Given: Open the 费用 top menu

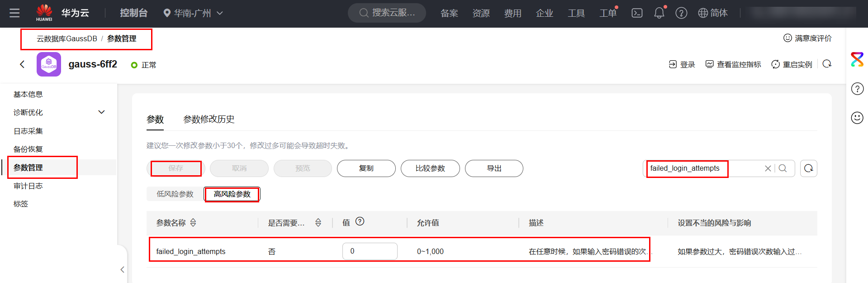Looking at the screenshot, I should click(x=512, y=13).
